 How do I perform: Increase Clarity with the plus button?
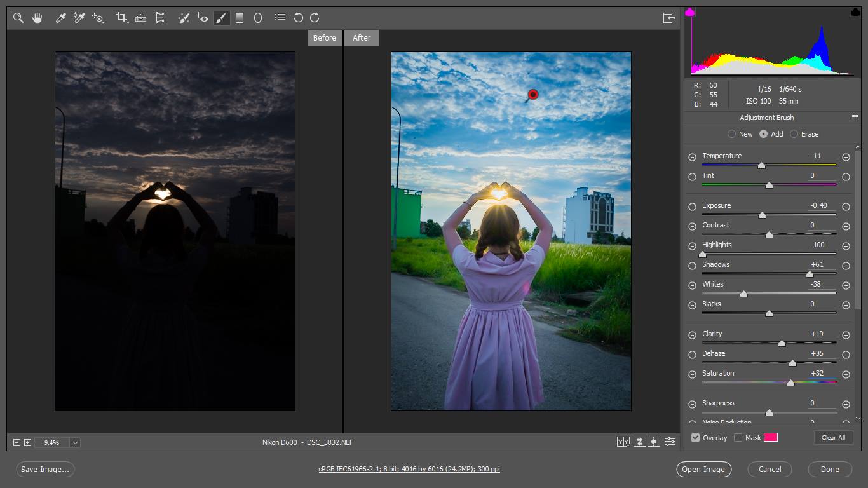(846, 335)
